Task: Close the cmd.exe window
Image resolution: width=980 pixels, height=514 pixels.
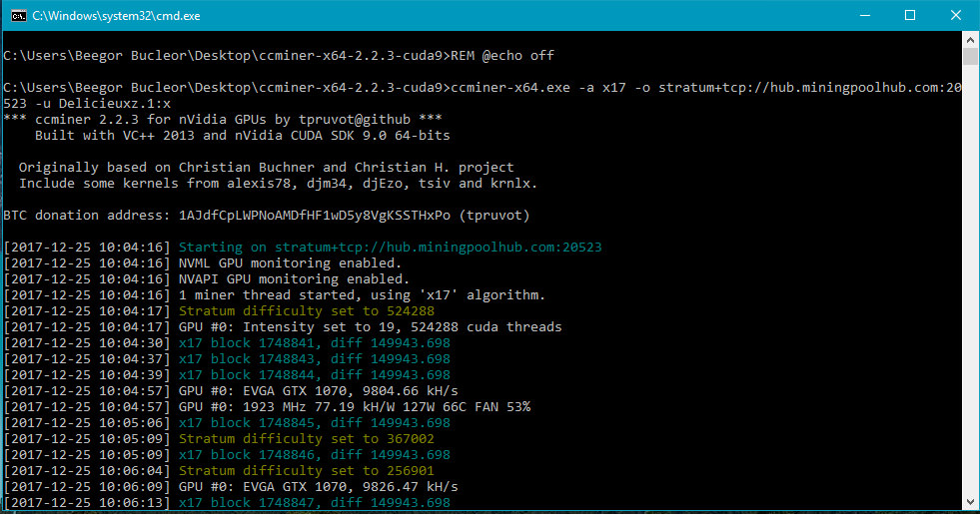Action: (x=956, y=16)
